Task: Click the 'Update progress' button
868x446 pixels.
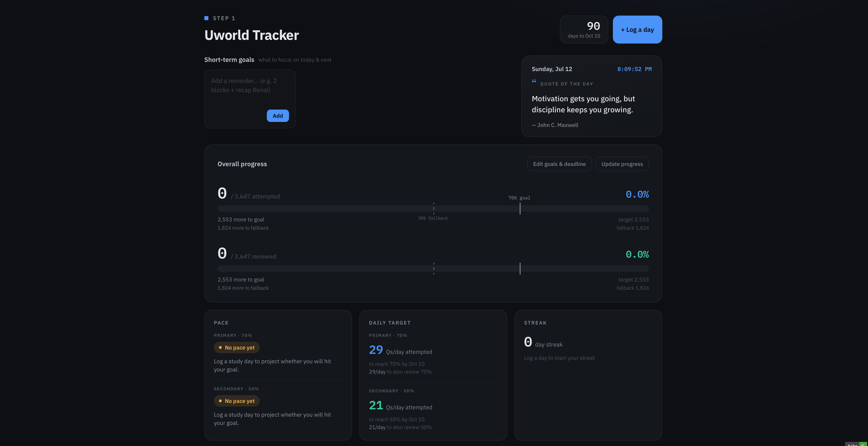Action: (x=622, y=164)
